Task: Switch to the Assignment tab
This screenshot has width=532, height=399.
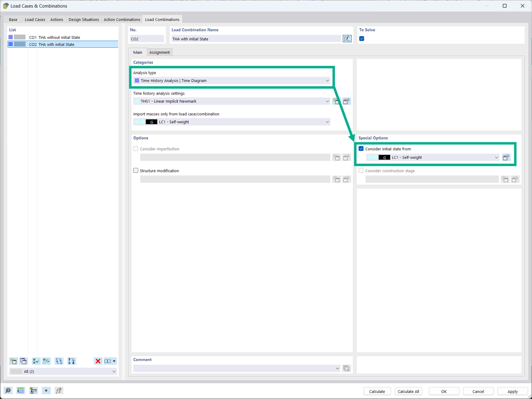Action: click(159, 52)
